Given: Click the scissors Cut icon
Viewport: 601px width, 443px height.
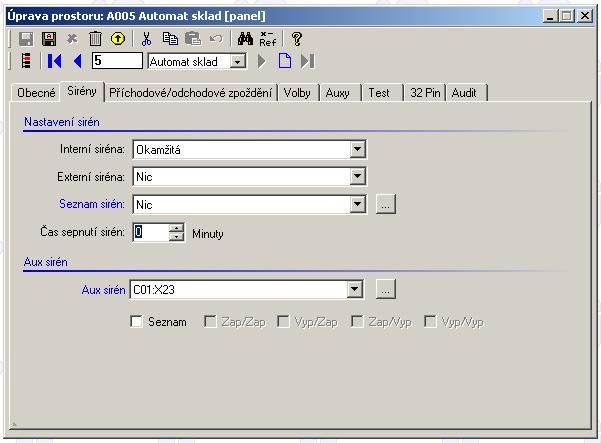Looking at the screenshot, I should coord(147,39).
